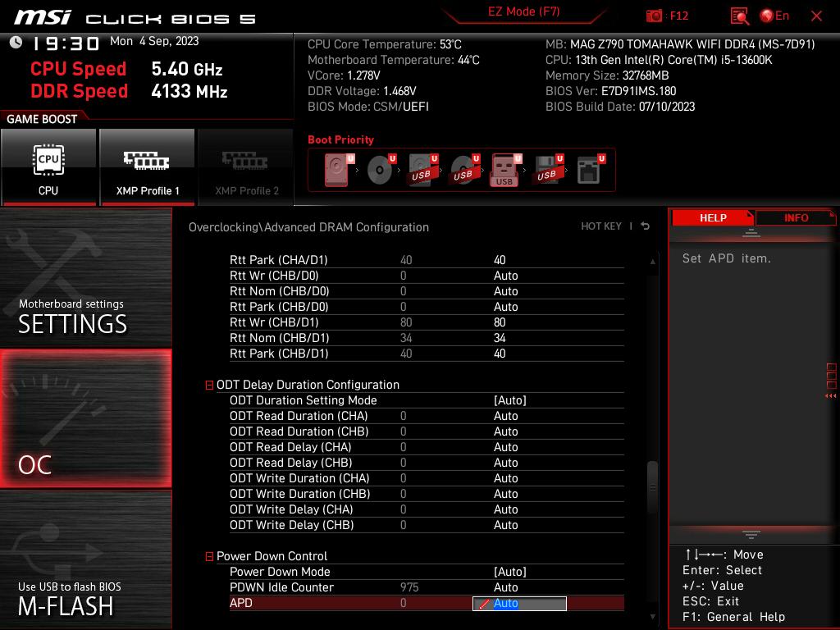Click the Power Down Mode label
840x630 pixels.
[280, 572]
